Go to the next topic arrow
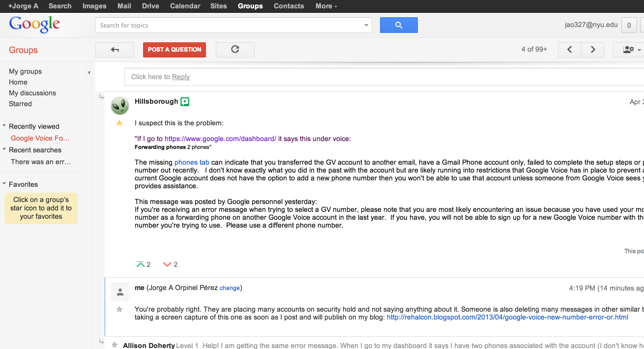The height and width of the screenshot is (349, 644). point(593,50)
